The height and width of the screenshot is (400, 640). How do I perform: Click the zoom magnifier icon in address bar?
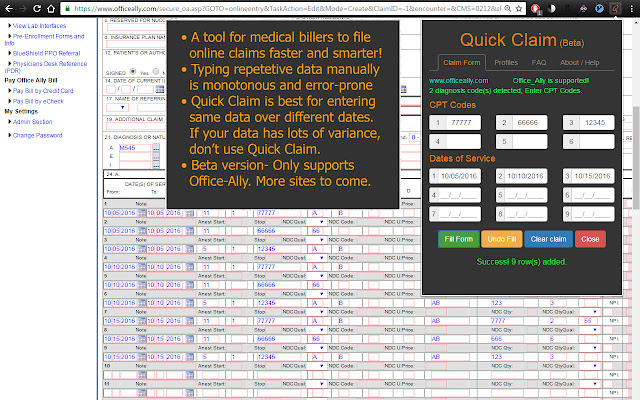click(x=508, y=8)
